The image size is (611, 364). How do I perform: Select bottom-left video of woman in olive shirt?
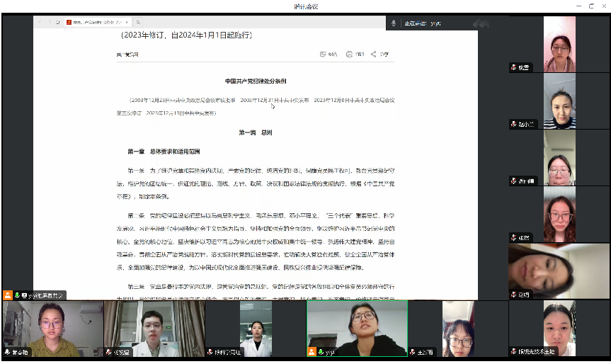[x=53, y=329]
